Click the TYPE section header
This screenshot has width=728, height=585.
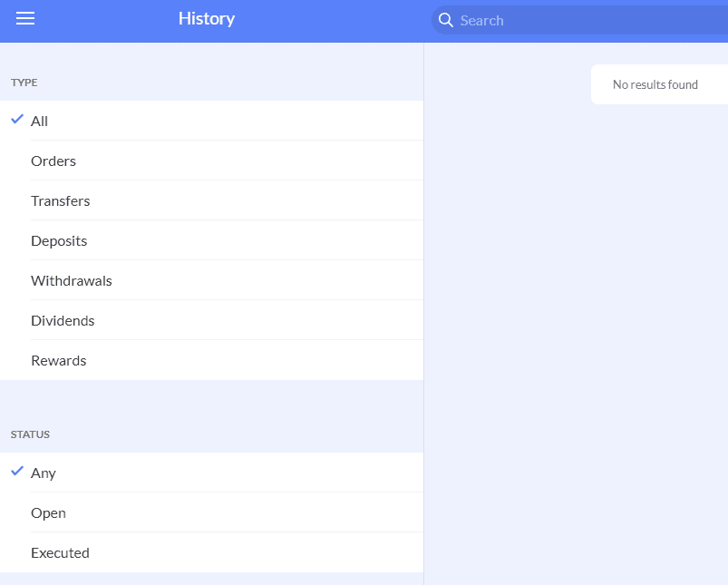(24, 83)
